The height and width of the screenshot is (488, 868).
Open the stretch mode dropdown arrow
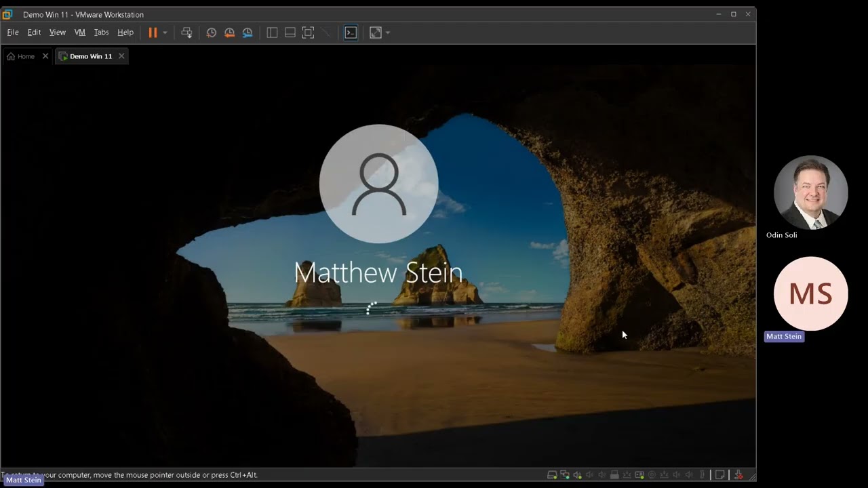coord(388,33)
